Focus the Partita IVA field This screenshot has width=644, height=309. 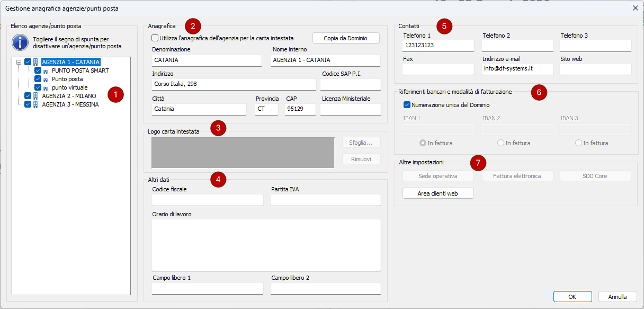pos(325,200)
